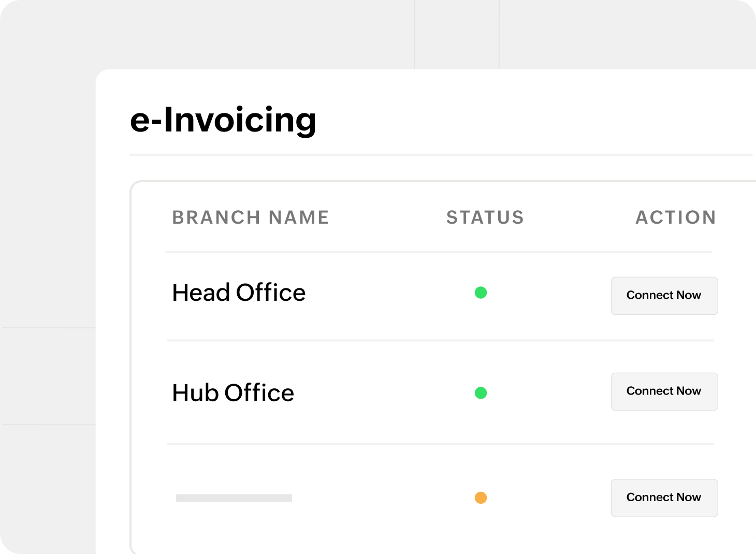Click the BRANCH NAME column header
This screenshot has height=554, width=756.
(251, 217)
